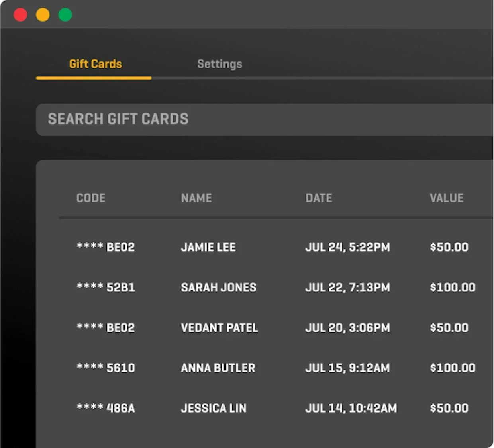Screen dimensions: 494x448
Task: Click the $50.00 value in Jamie Lee's row
Action: 449,247
